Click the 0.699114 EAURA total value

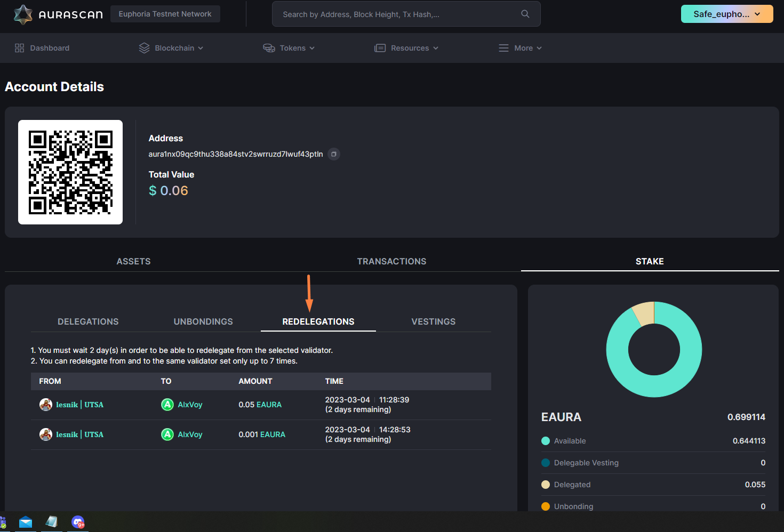[x=746, y=417]
